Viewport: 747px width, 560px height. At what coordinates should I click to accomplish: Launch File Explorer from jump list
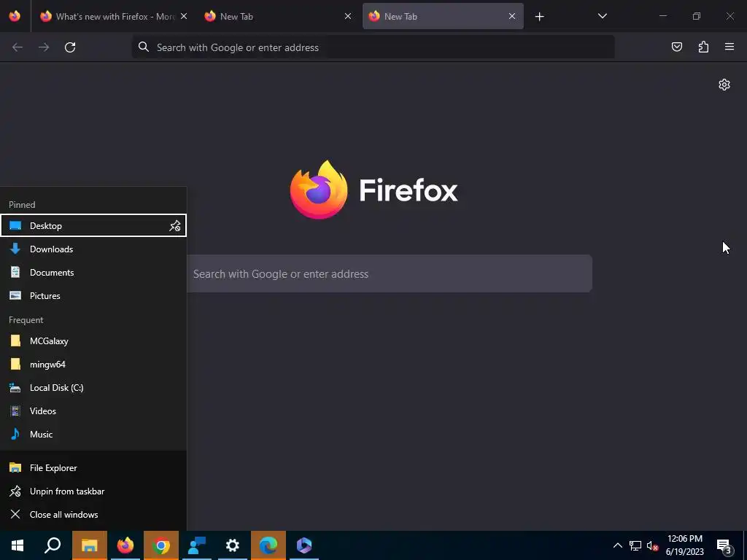point(93,468)
